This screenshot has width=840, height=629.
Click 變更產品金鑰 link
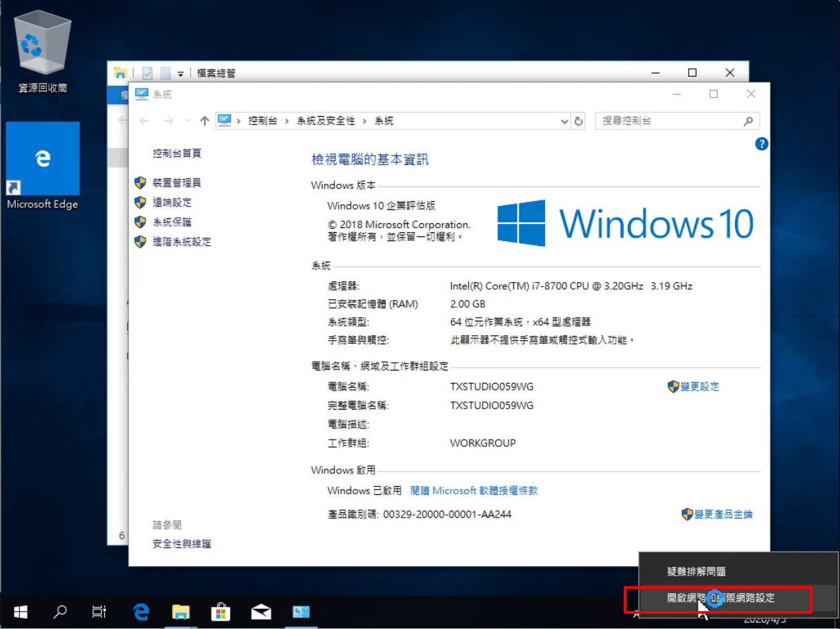(x=723, y=514)
